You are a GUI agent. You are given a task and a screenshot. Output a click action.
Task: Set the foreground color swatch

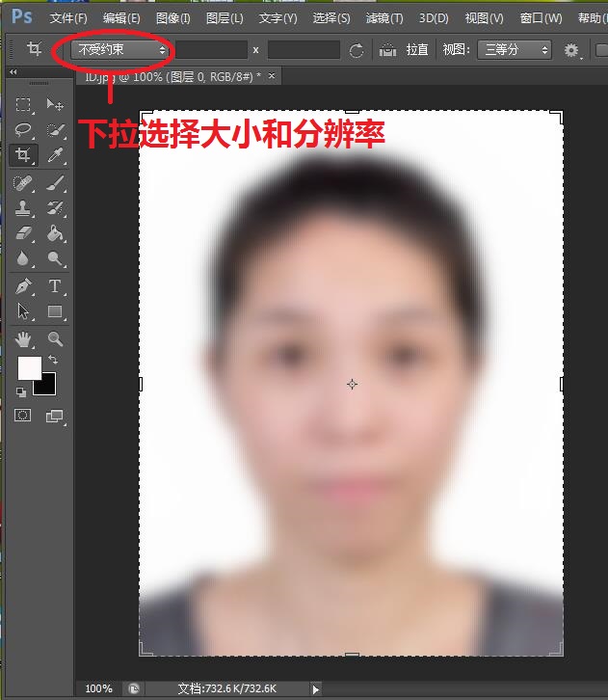[x=30, y=368]
